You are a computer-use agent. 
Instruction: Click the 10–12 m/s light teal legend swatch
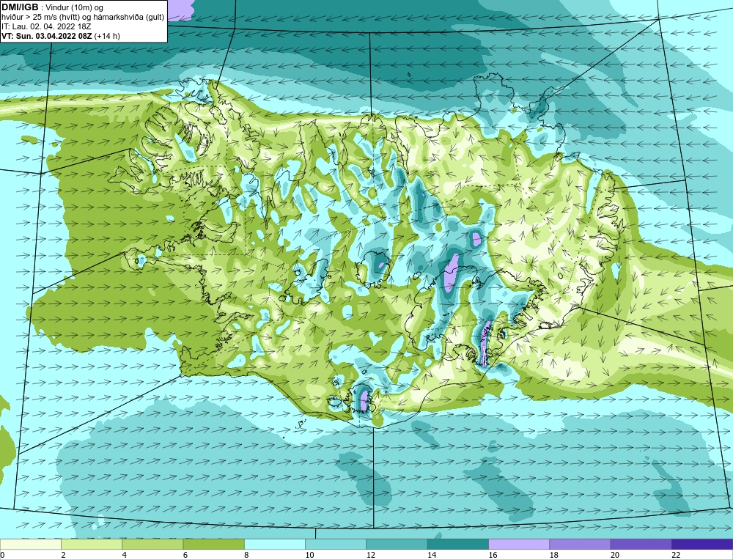coord(336,545)
